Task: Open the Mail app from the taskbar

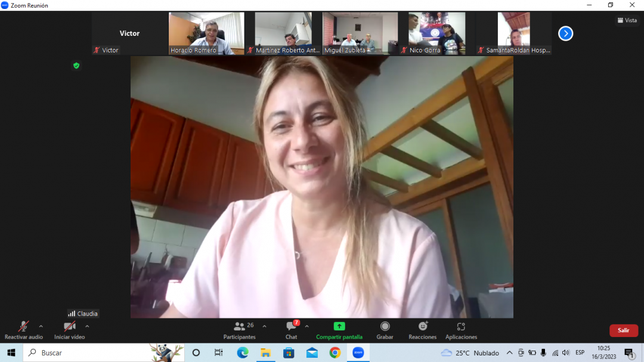Action: coord(312,352)
